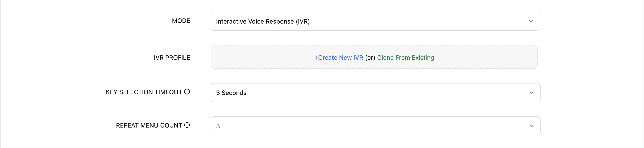Click the MODE field label
This screenshot has height=148, width=644.
[x=181, y=21]
